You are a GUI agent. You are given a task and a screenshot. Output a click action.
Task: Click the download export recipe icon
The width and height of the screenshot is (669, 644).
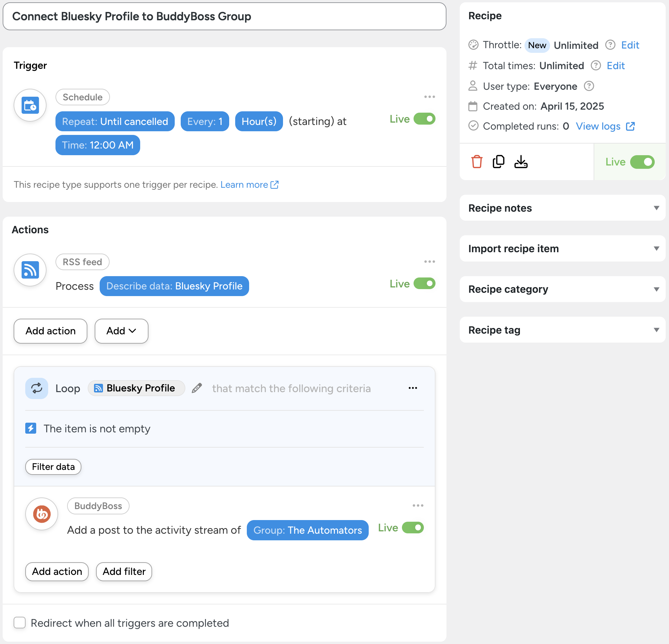[521, 161]
